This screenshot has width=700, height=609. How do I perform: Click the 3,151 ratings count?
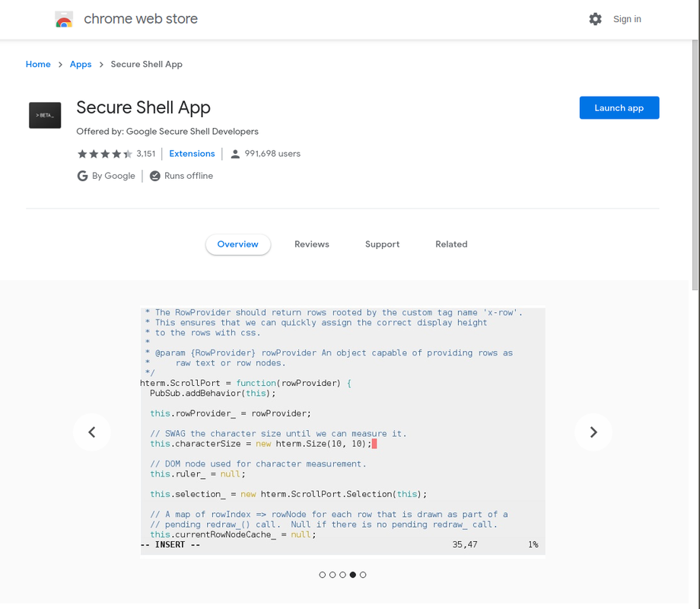pos(146,154)
